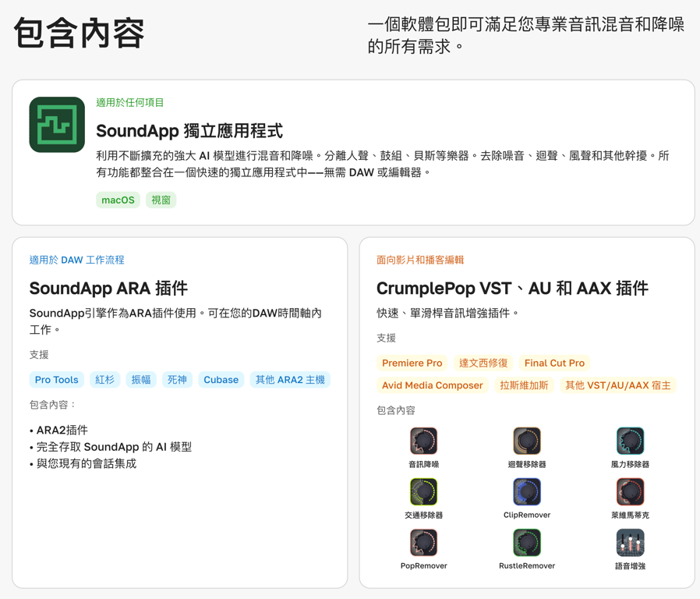Click the 面向影片和播客編輯 orange label
The image size is (700, 599).
coord(420,260)
